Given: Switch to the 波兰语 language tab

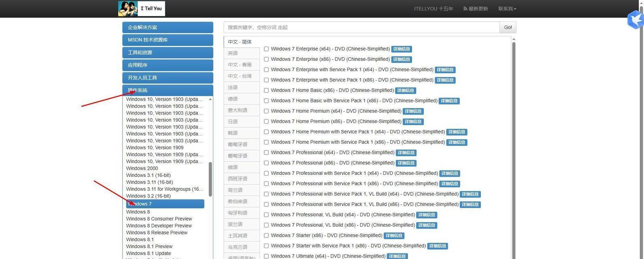Looking at the screenshot, I should click(x=242, y=224).
